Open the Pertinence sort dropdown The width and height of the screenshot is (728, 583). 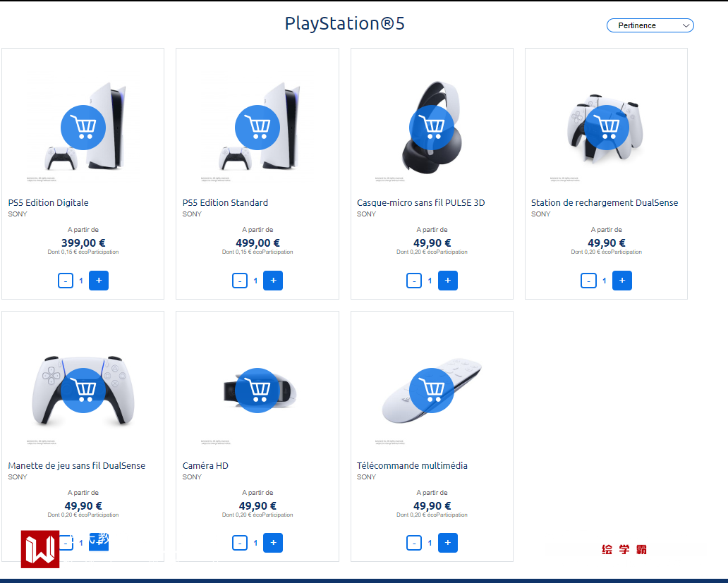[650, 25]
